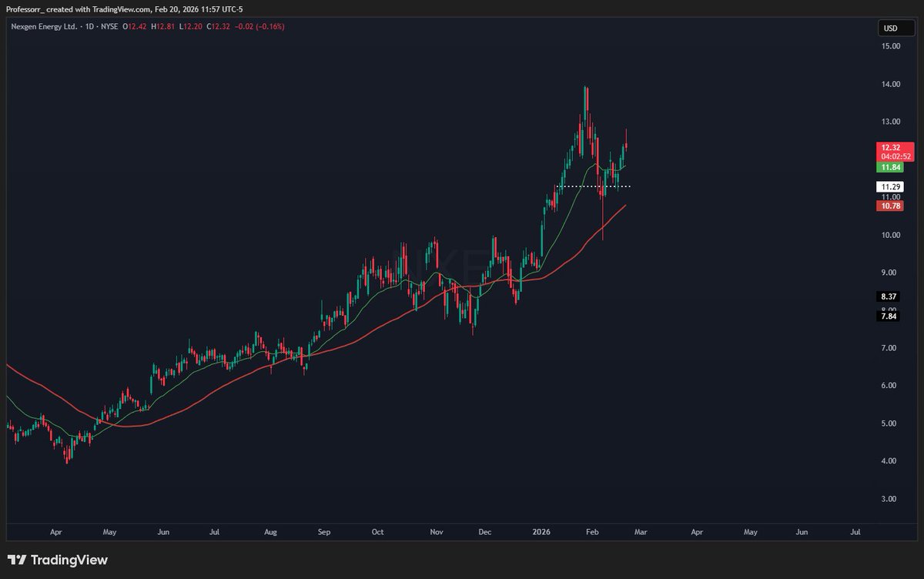Click the 15.00 price axis value
Viewport: 924px width, 579px height.
click(x=890, y=46)
